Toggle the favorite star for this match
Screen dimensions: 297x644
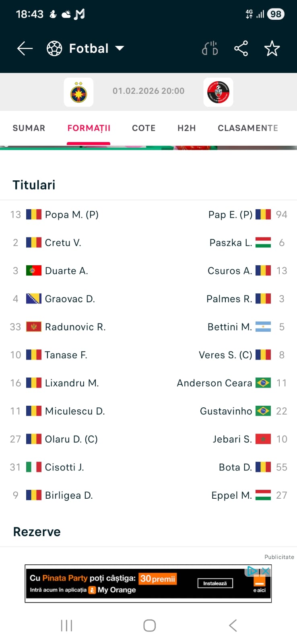(x=272, y=49)
